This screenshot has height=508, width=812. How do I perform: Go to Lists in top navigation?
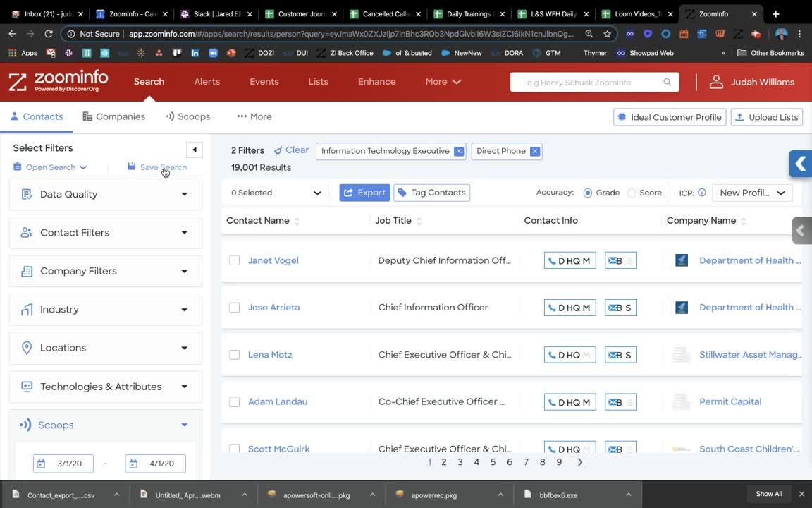click(x=318, y=82)
